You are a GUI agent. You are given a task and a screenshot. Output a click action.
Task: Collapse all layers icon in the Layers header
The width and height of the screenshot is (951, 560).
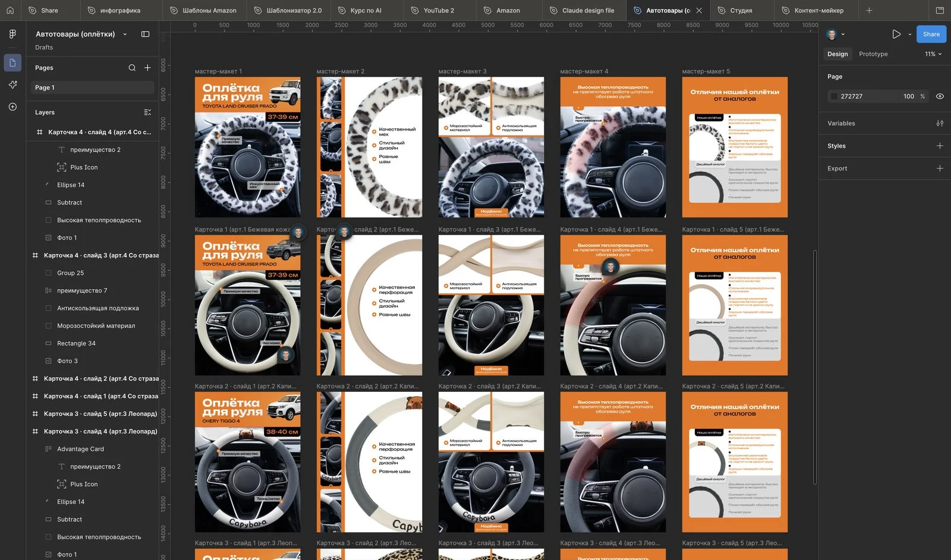point(147,112)
